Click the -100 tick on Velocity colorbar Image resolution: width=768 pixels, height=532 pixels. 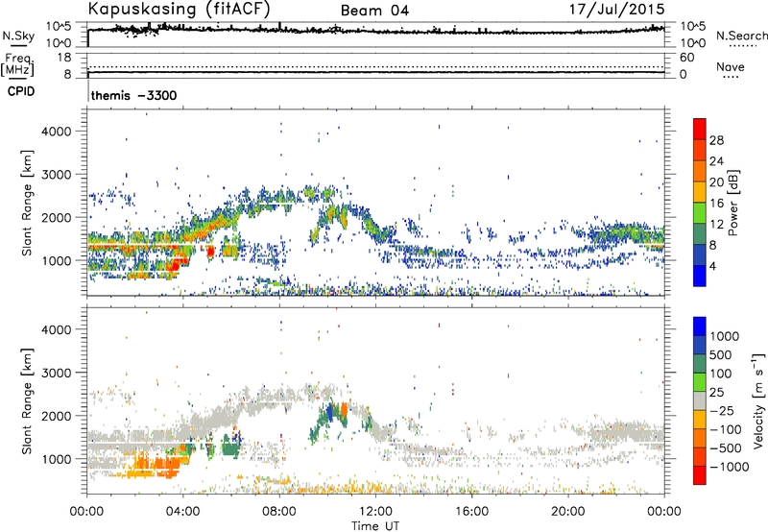[x=725, y=429]
